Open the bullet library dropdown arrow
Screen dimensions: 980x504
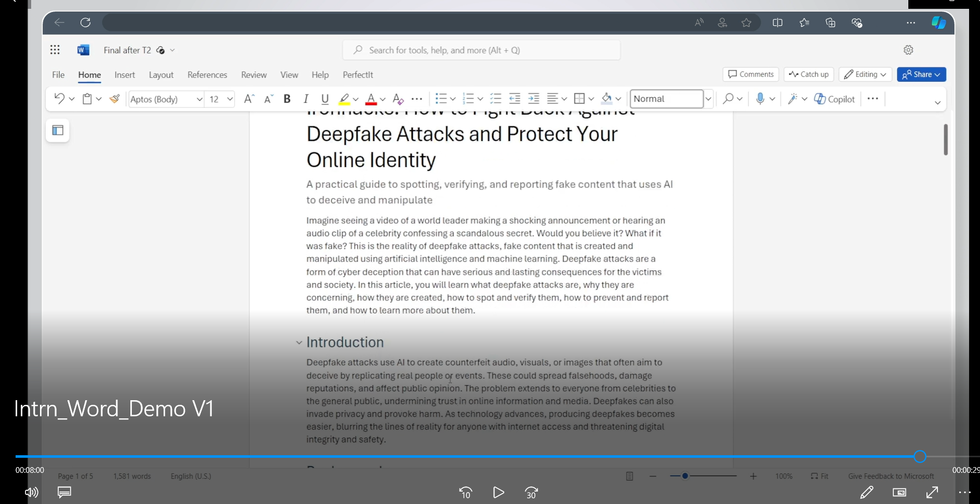453,99
